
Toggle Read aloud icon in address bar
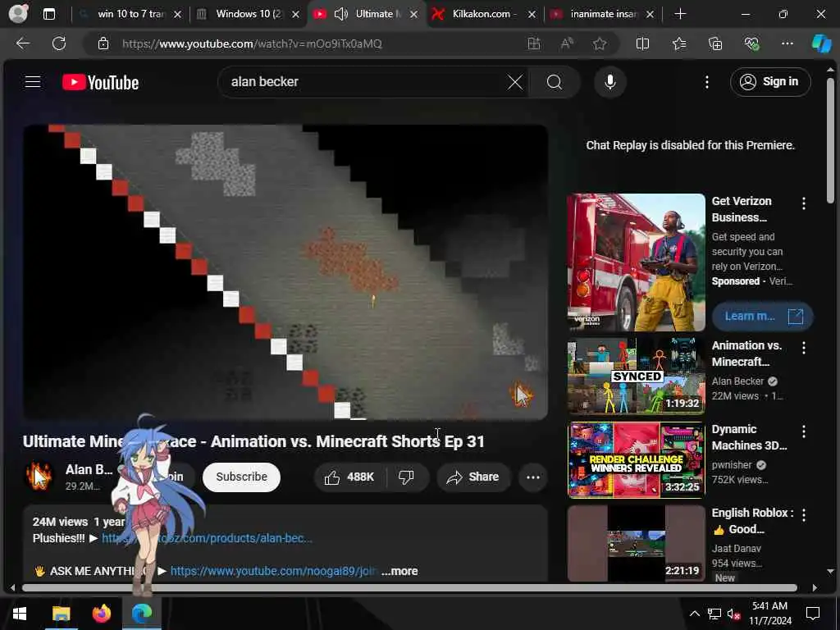point(566,43)
